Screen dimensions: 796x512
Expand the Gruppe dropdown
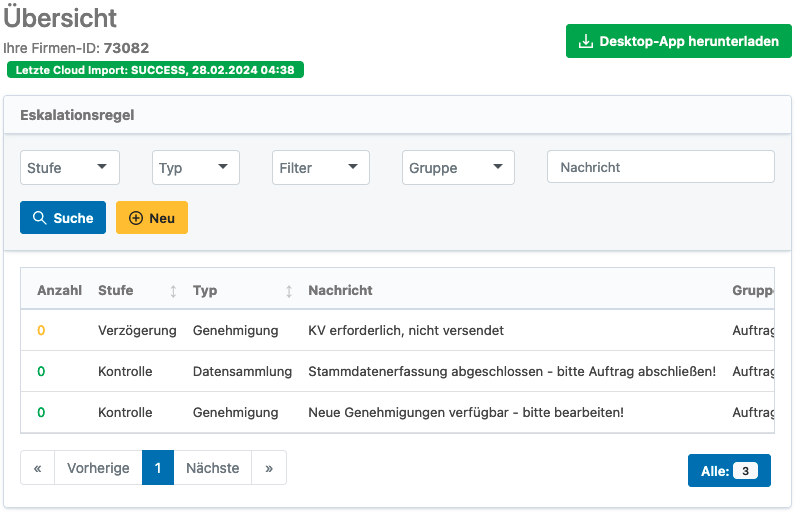(x=458, y=168)
